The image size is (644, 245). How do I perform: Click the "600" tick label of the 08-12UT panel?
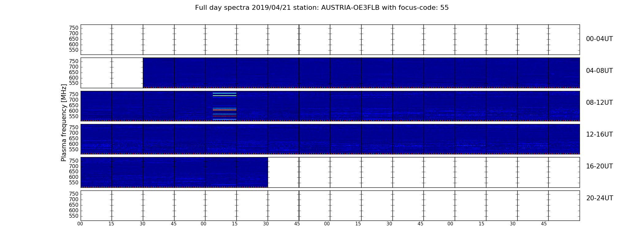click(74, 111)
